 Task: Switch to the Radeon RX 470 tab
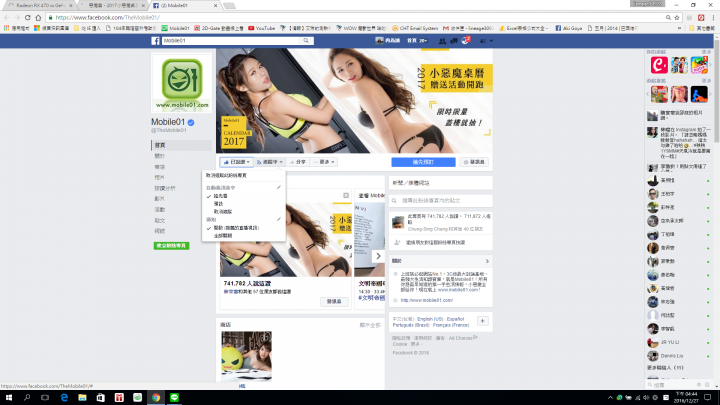click(x=39, y=6)
